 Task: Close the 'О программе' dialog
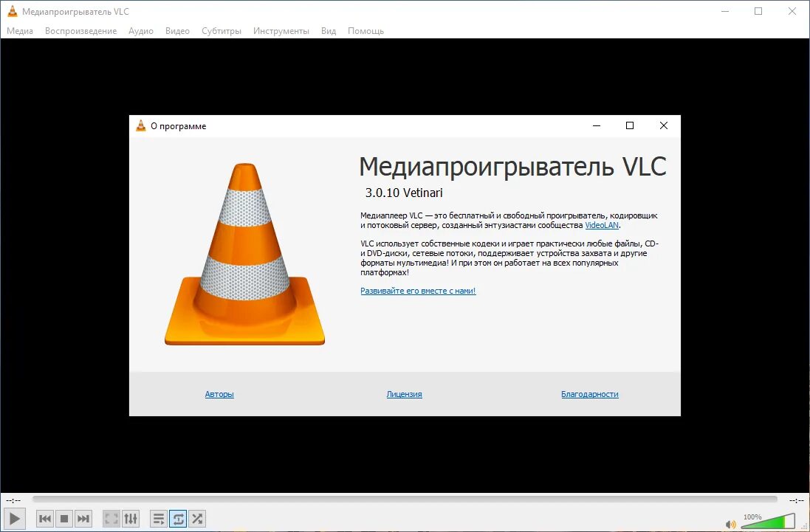coord(663,125)
